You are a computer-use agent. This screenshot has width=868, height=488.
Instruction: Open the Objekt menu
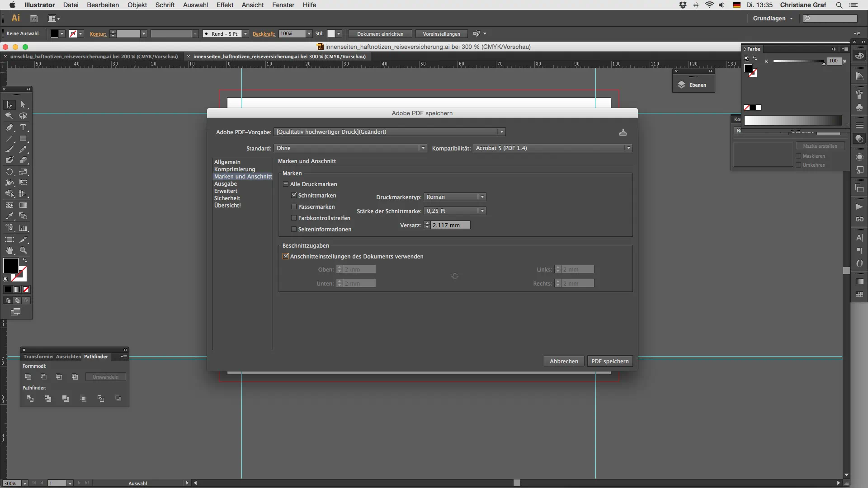[x=137, y=5]
